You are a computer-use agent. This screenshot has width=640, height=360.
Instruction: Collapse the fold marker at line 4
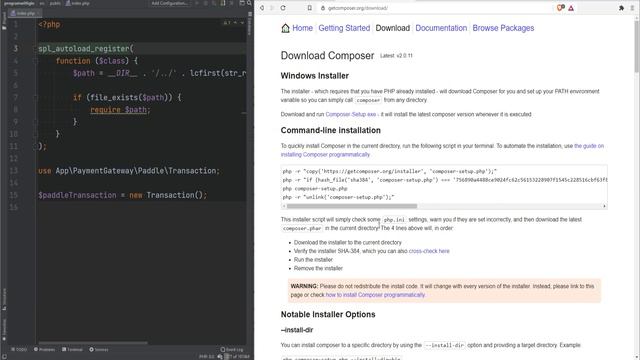(36, 61)
